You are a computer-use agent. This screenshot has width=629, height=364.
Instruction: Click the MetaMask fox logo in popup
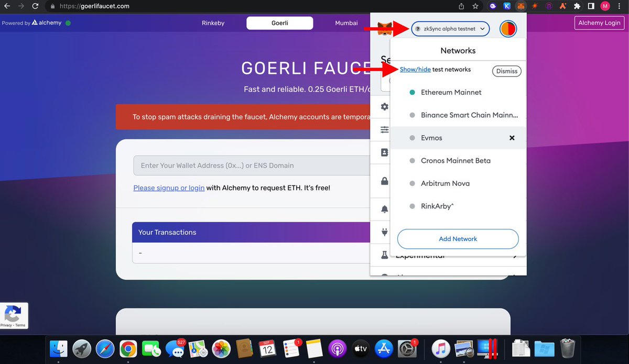(x=385, y=29)
